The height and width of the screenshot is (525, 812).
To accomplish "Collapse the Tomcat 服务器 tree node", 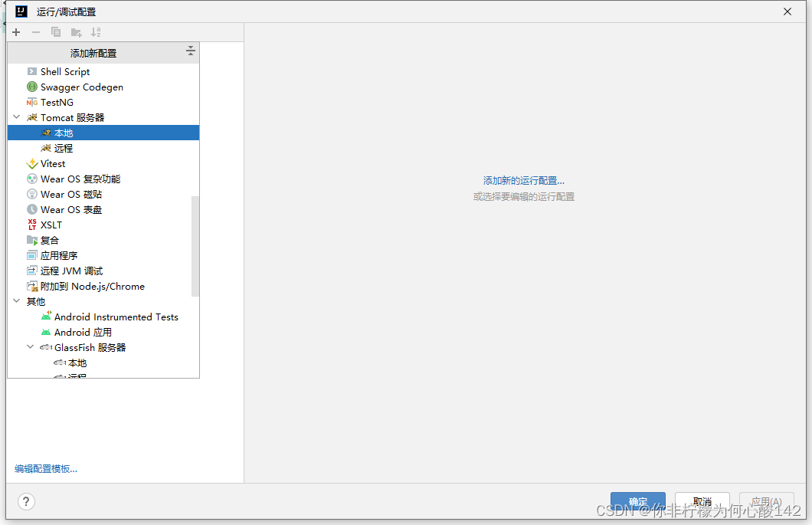I will pyautogui.click(x=17, y=117).
